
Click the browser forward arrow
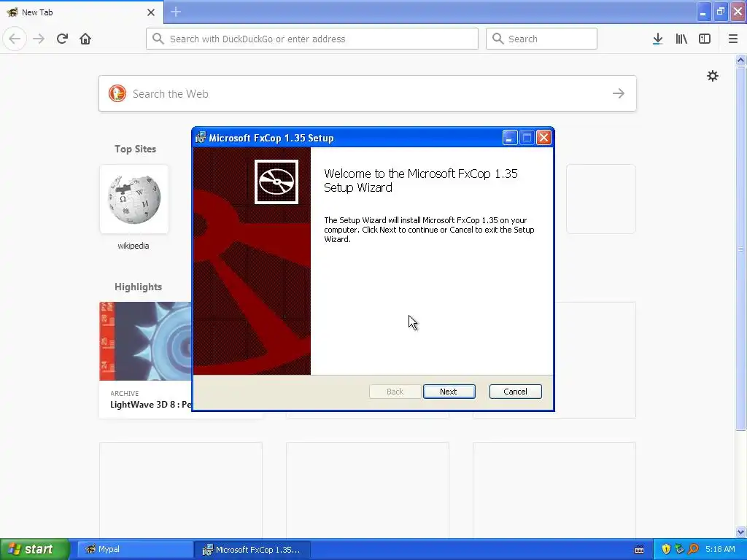[39, 39]
